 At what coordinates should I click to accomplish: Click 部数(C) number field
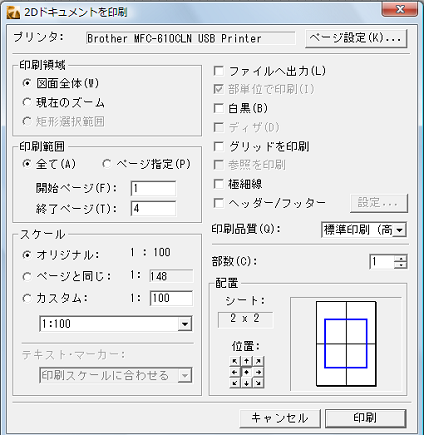tap(382, 262)
